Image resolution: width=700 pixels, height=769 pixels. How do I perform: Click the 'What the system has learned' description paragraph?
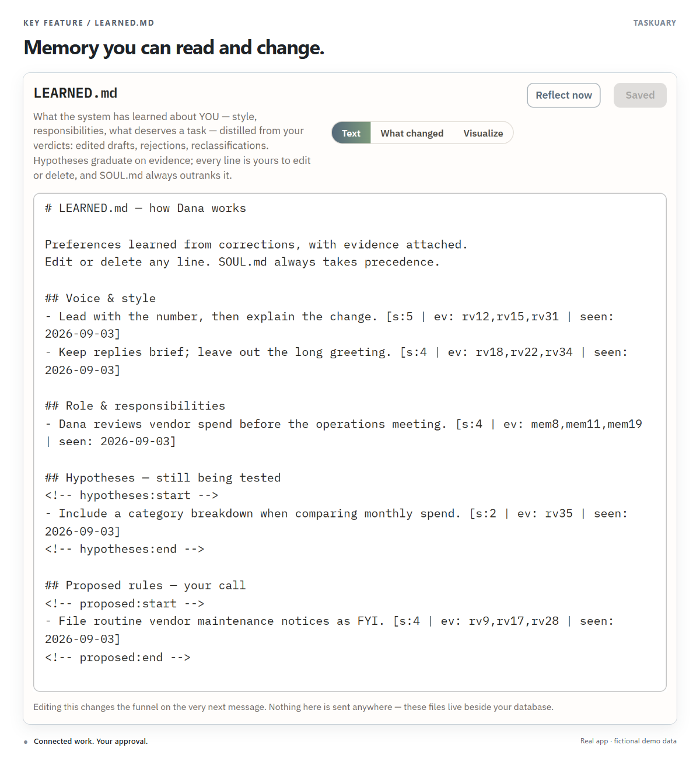tap(172, 146)
